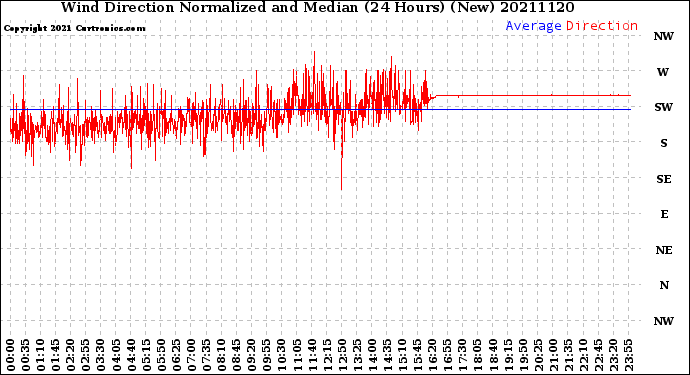690x375 pixels.
Task: Click the 'W' direction axis label
Action: (663, 72)
